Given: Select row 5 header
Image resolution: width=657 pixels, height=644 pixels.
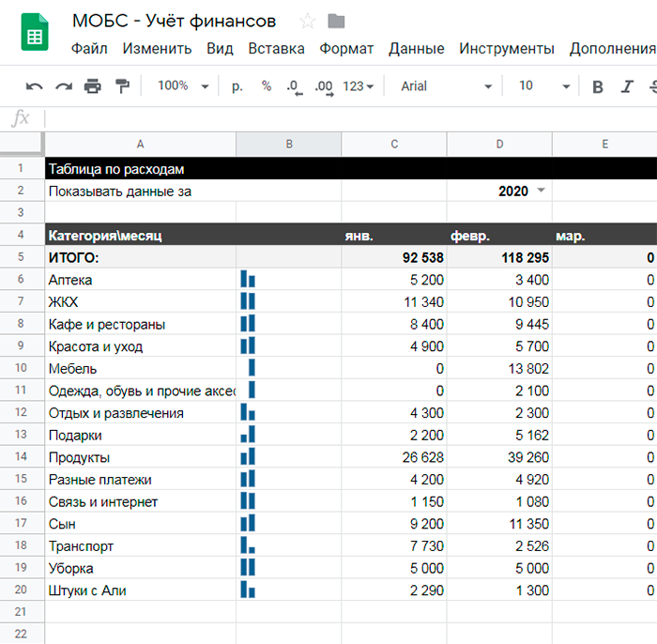Looking at the screenshot, I should coord(21,257).
